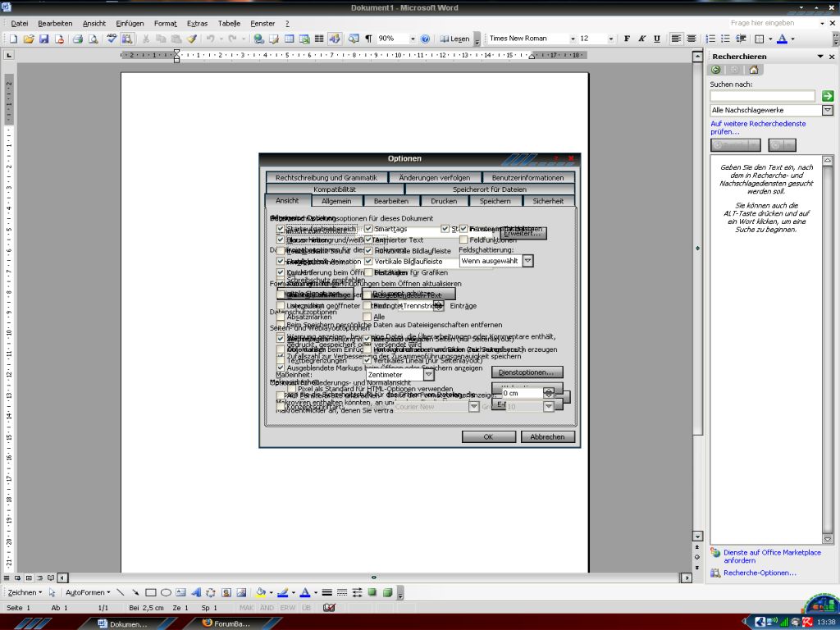Open the Maßeinheit Zentimeter dropdown
The image size is (840, 630).
pos(428,375)
